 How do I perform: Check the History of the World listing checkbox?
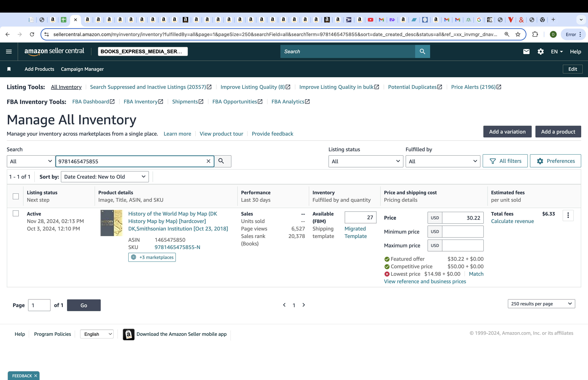[16, 213]
